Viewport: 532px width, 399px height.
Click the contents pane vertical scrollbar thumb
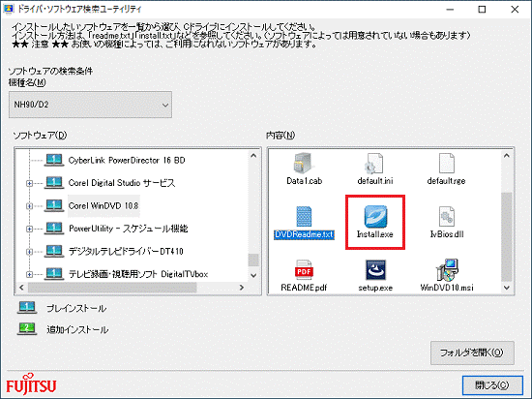tap(507, 237)
